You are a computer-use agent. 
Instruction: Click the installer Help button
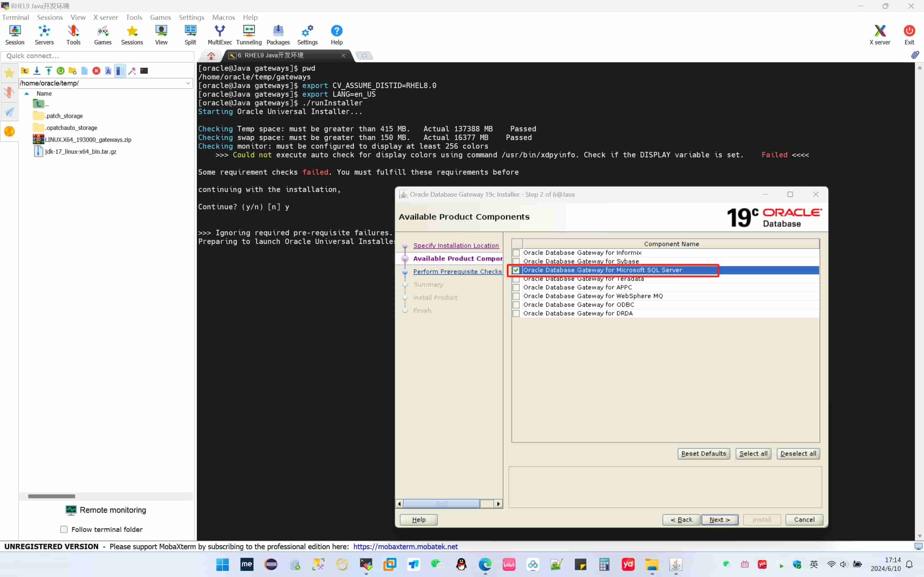pyautogui.click(x=418, y=520)
